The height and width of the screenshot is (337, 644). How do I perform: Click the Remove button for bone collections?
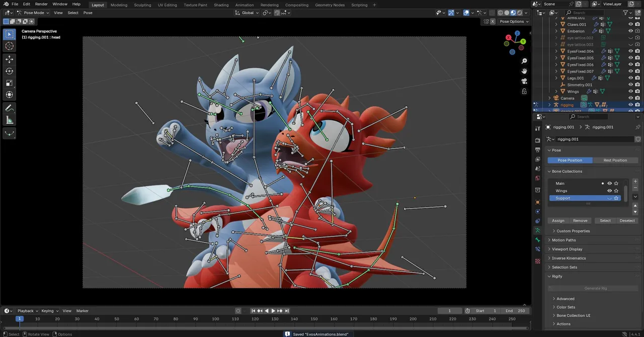[580, 221]
